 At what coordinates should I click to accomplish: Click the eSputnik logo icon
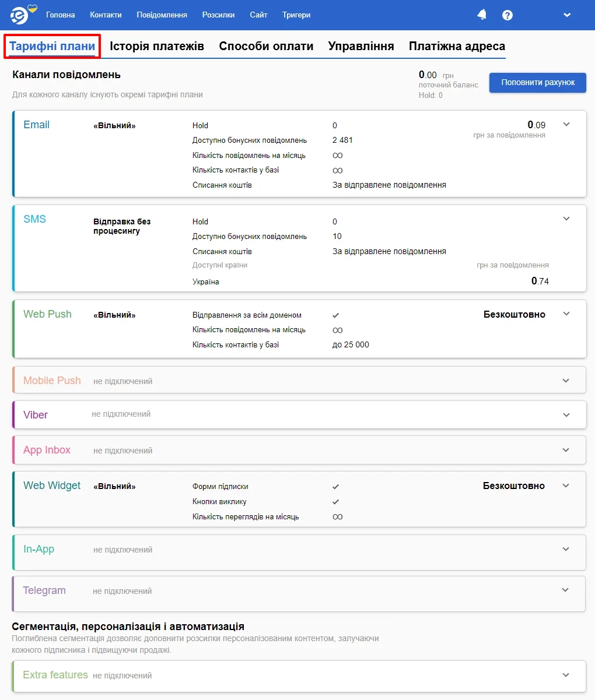tap(20, 16)
